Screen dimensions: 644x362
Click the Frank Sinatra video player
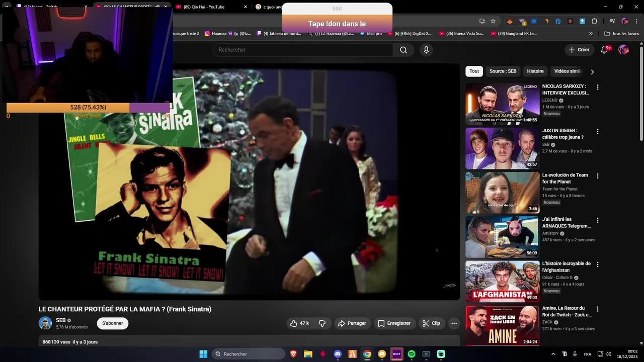pyautogui.click(x=250, y=182)
